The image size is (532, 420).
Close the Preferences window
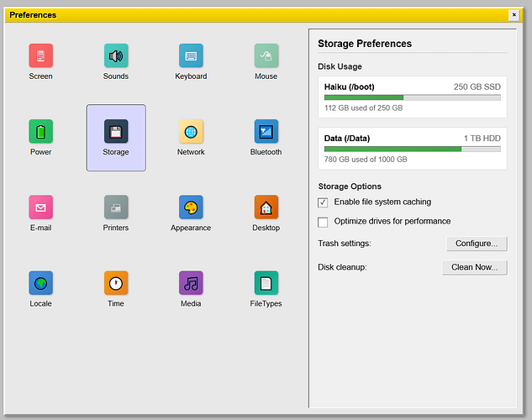tap(514, 15)
